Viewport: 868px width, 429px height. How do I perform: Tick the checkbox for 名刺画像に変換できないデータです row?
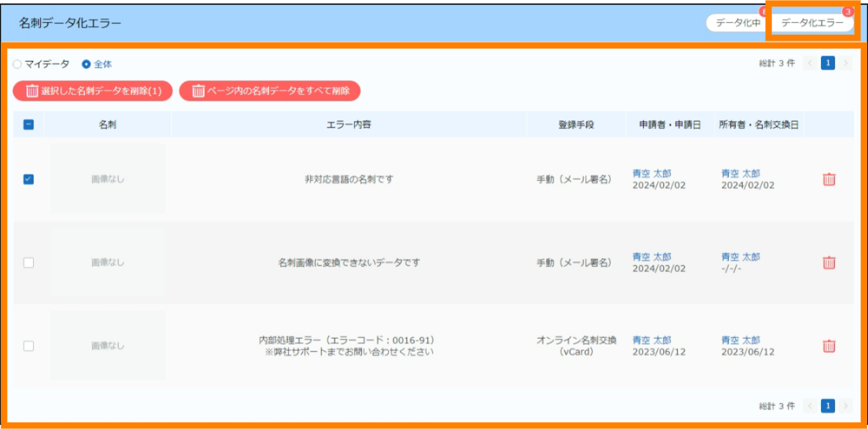click(29, 262)
